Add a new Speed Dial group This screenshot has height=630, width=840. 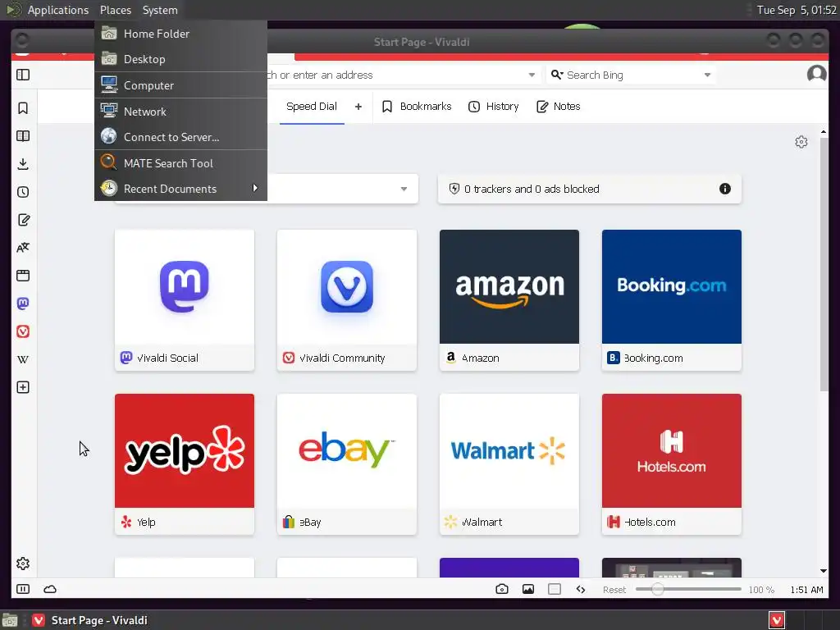point(358,107)
